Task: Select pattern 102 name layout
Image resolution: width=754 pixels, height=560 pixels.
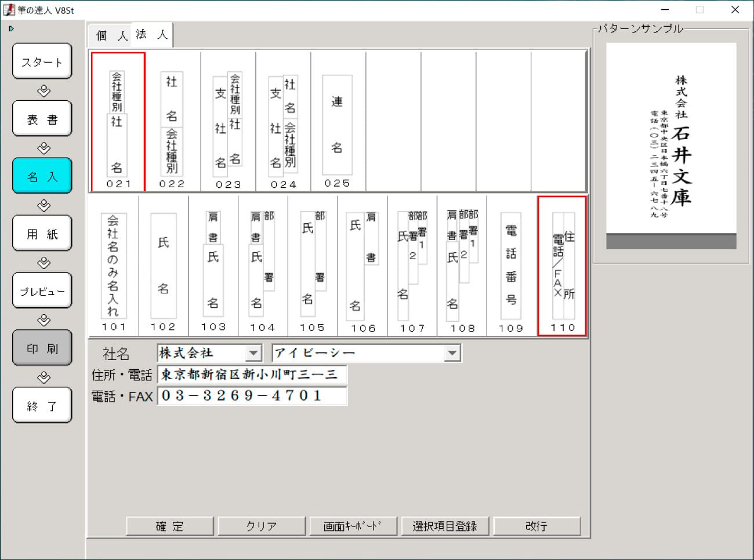Action: [x=164, y=266]
